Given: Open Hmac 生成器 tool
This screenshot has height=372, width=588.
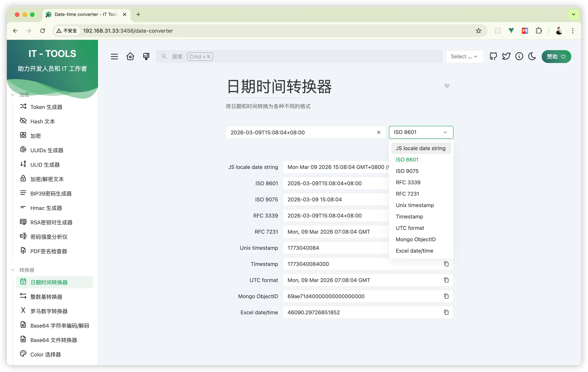Looking at the screenshot, I should click(x=55, y=208).
